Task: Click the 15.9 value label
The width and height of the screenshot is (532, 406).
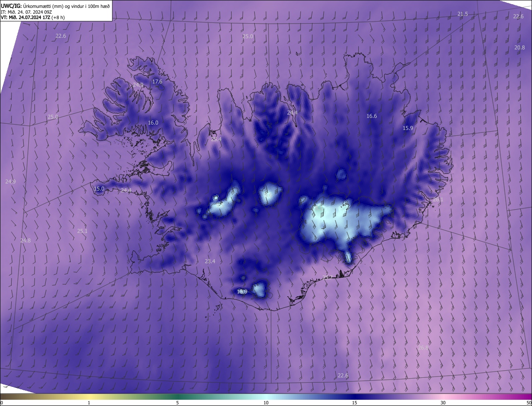Action: coord(408,128)
